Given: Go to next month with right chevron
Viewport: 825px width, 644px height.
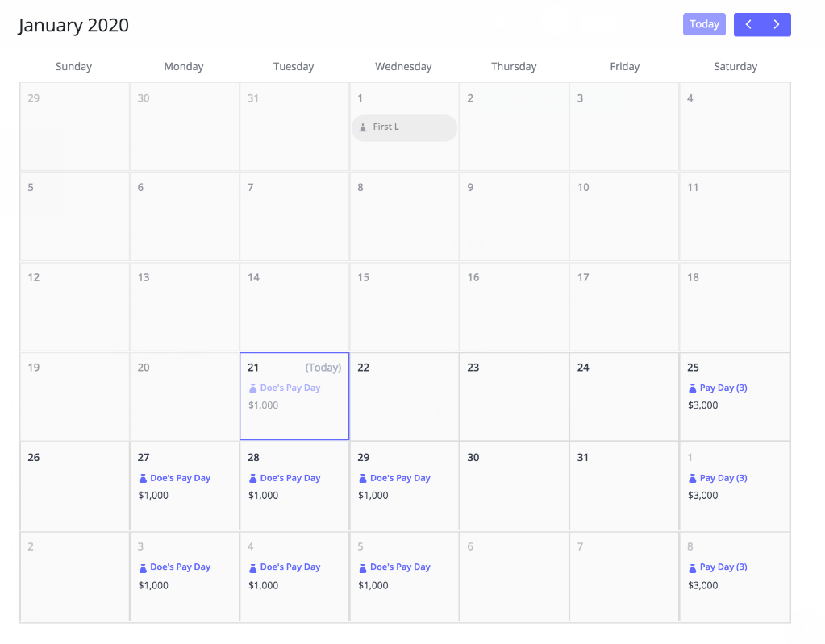Looking at the screenshot, I should pos(777,24).
